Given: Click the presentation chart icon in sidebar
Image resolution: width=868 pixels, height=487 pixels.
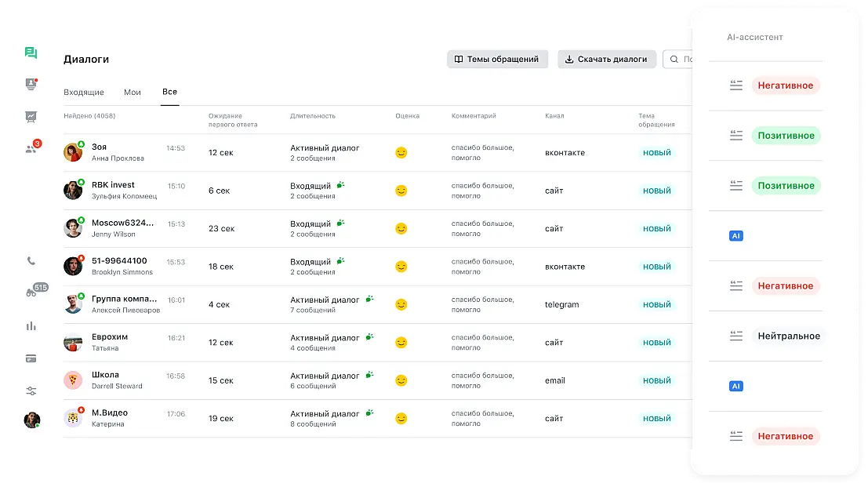Looking at the screenshot, I should click(x=31, y=117).
